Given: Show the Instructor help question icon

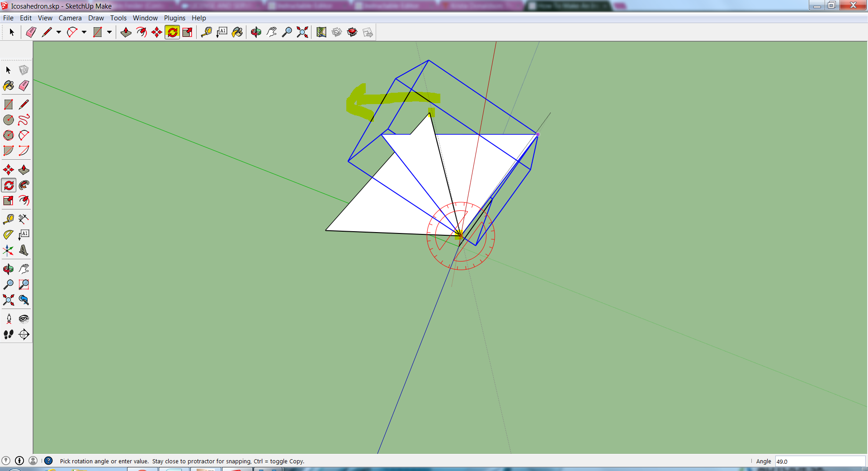Looking at the screenshot, I should tap(48, 461).
